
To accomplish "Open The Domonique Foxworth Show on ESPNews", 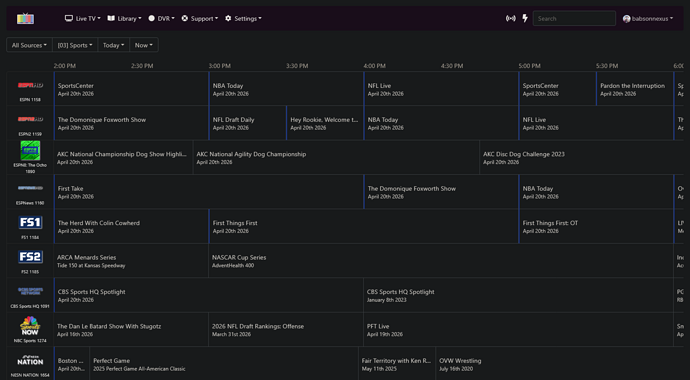I will click(441, 192).
